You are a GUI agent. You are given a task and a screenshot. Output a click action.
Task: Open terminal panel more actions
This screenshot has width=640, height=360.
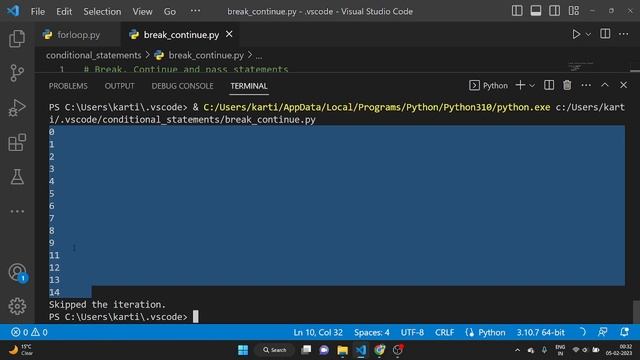pos(586,85)
